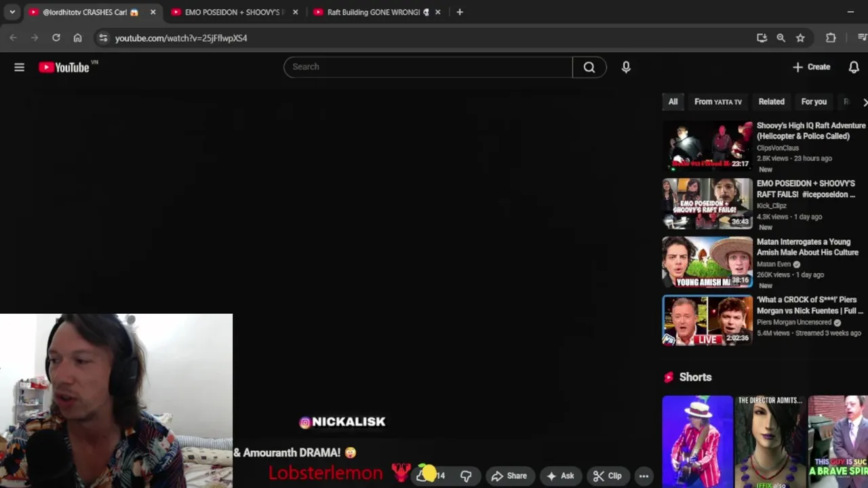Click '2.8K views · 23 hours ago' text
The height and width of the screenshot is (488, 868).
click(x=794, y=159)
